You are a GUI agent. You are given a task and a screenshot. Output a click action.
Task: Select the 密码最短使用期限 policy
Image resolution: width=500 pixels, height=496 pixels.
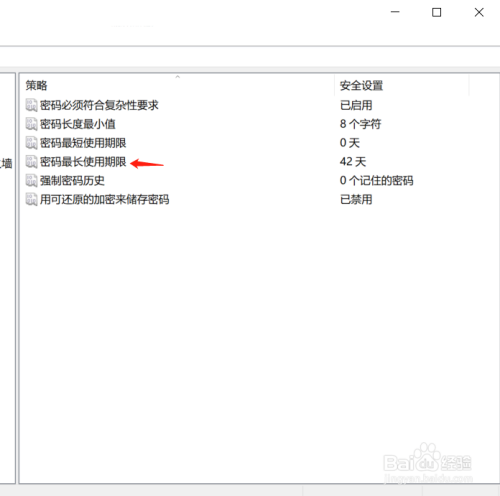[83, 143]
